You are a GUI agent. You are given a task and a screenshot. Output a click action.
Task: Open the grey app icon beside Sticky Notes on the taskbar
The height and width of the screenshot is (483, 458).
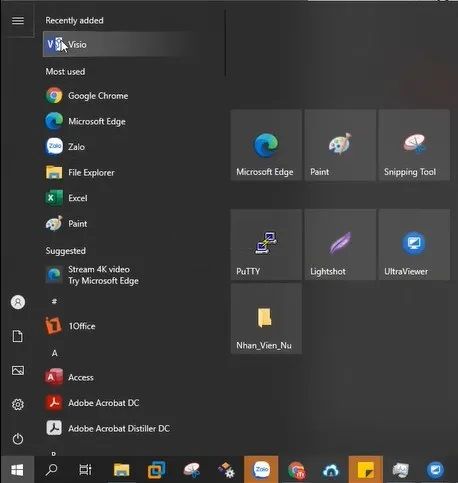(400, 470)
